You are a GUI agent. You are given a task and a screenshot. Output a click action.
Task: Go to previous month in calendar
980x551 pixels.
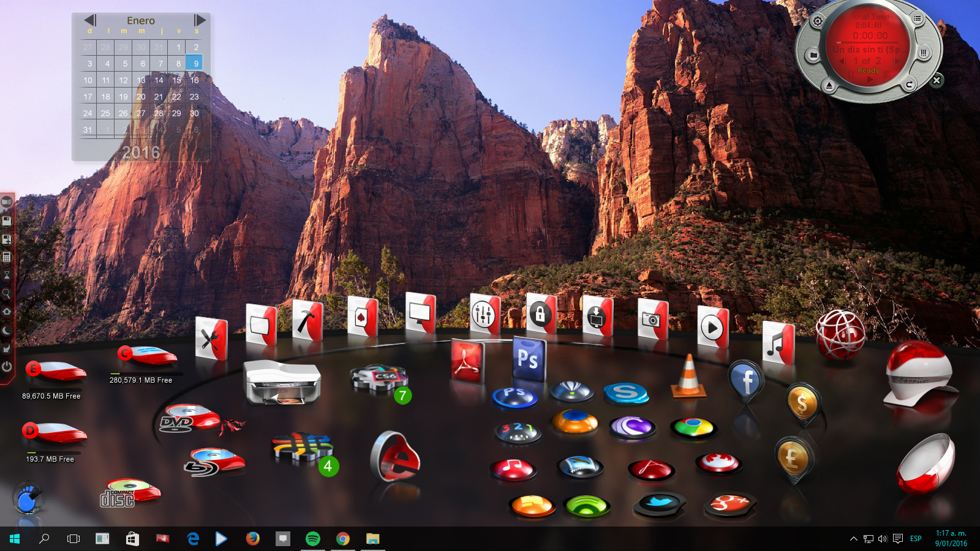(90, 20)
